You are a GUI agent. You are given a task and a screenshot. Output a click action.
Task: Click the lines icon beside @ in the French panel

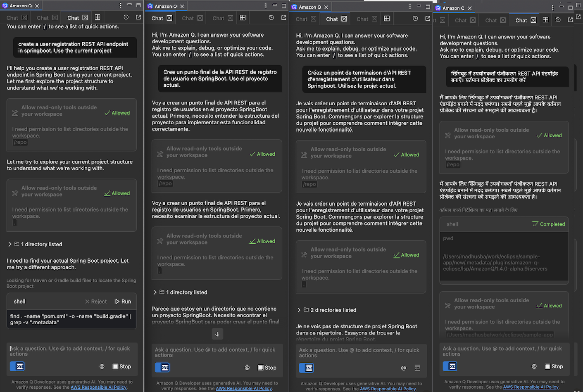click(x=417, y=368)
